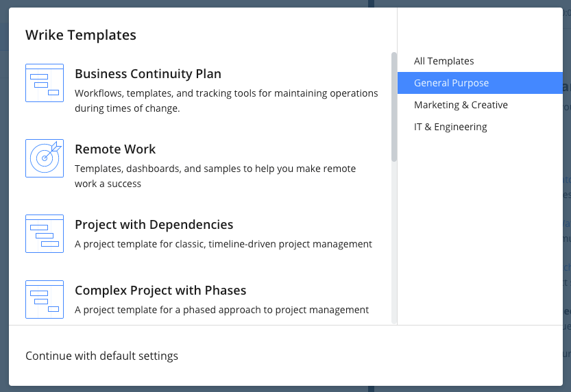
Task: Click the Business Continuity Plan description text
Action: point(226,101)
